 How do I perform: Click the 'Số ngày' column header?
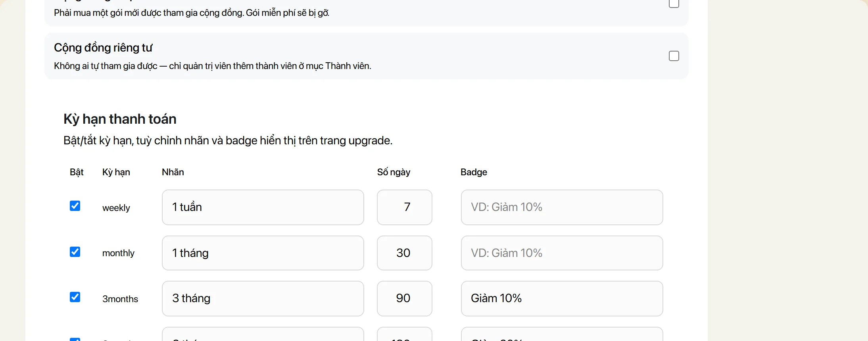394,172
